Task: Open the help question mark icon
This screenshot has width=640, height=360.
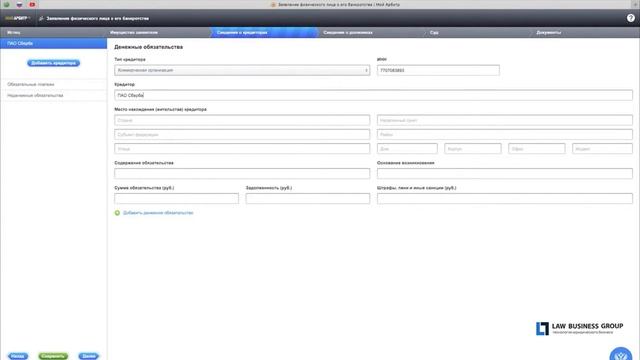Action: (631, 18)
